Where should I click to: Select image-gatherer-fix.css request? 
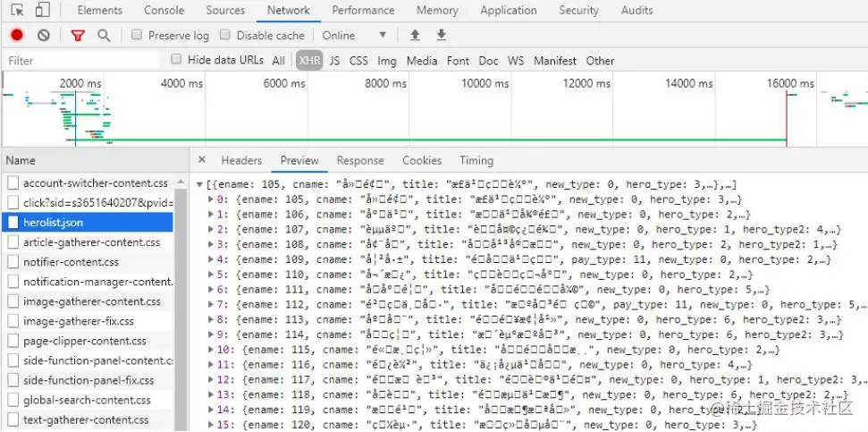coord(87,321)
